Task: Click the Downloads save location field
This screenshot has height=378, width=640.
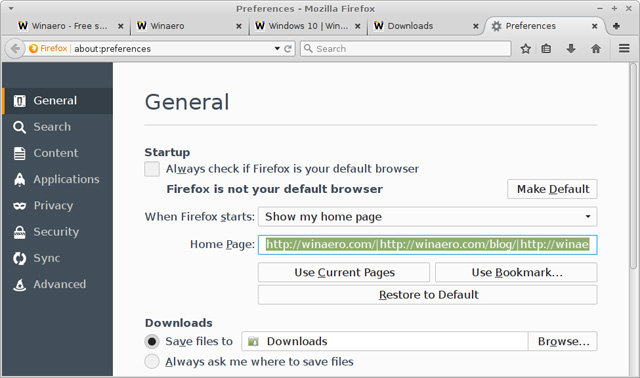Action: [384, 341]
